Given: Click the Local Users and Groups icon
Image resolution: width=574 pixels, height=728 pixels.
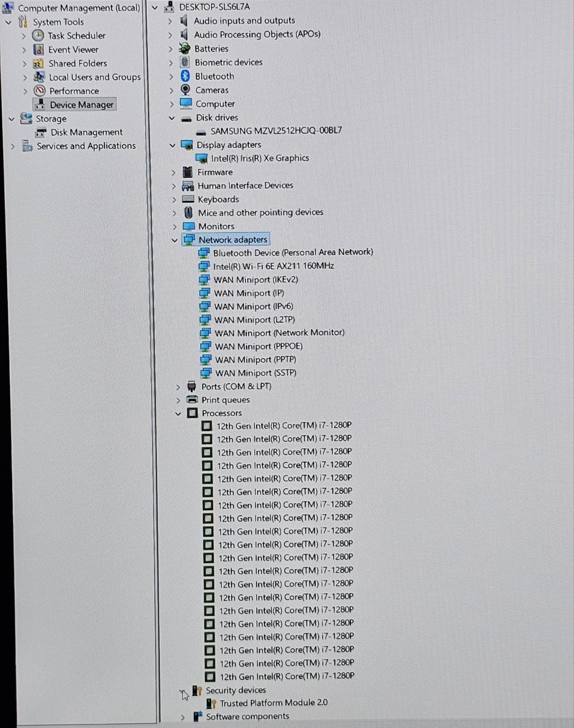Looking at the screenshot, I should [39, 77].
